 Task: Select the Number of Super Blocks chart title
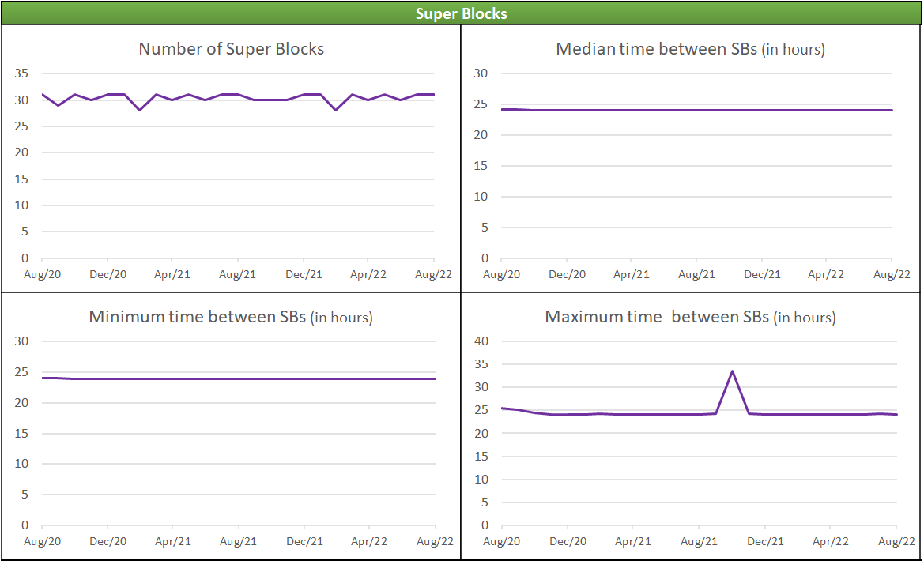(x=231, y=49)
